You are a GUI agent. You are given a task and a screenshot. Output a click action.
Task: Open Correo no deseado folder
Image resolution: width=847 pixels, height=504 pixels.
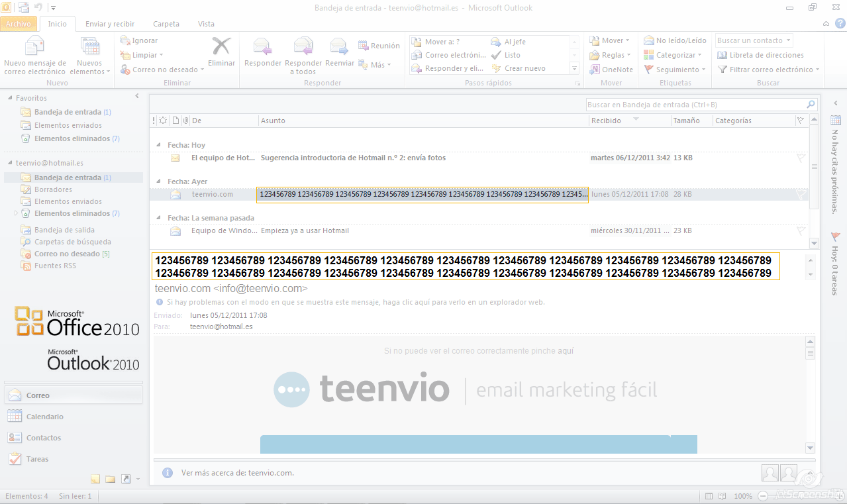pyautogui.click(x=65, y=254)
